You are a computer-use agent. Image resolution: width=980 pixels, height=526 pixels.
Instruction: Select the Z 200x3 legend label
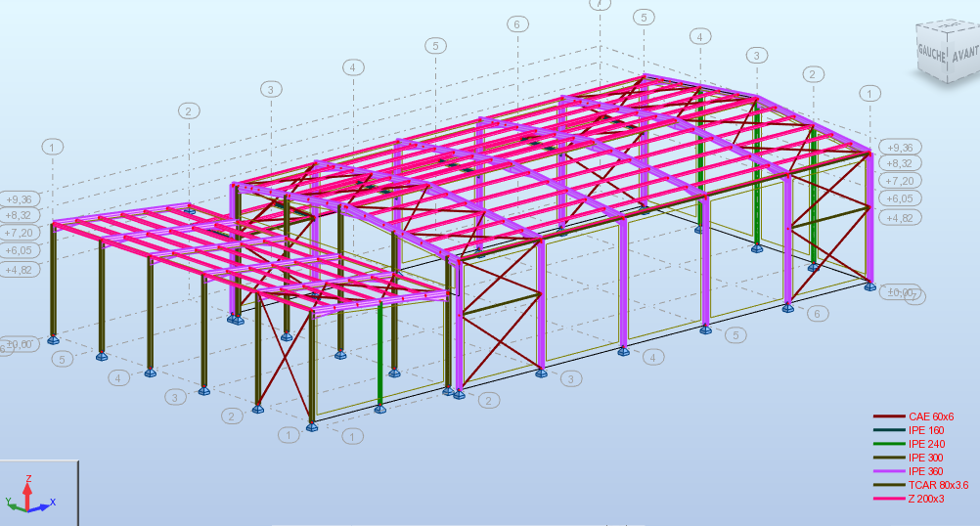click(926, 500)
